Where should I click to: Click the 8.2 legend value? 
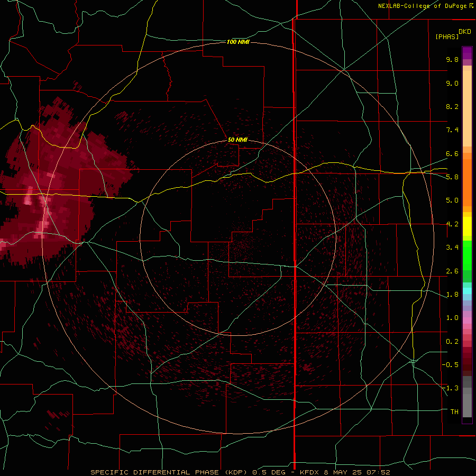(452, 106)
